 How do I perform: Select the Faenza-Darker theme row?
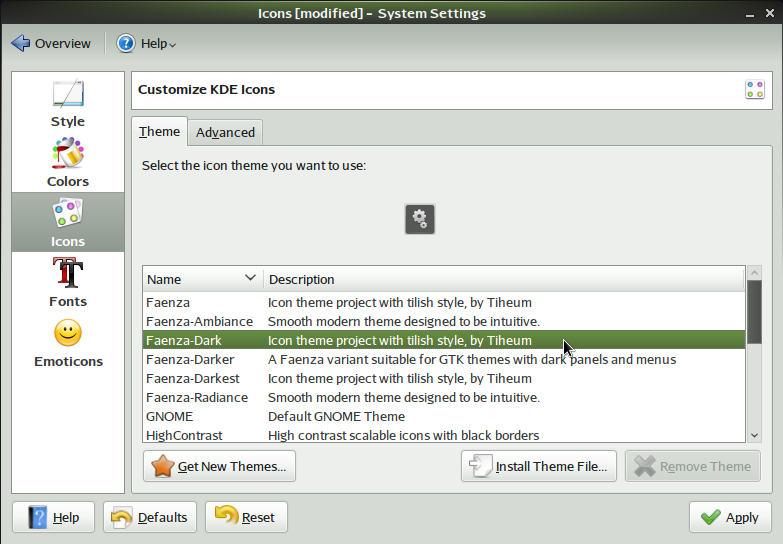pyautogui.click(x=444, y=359)
